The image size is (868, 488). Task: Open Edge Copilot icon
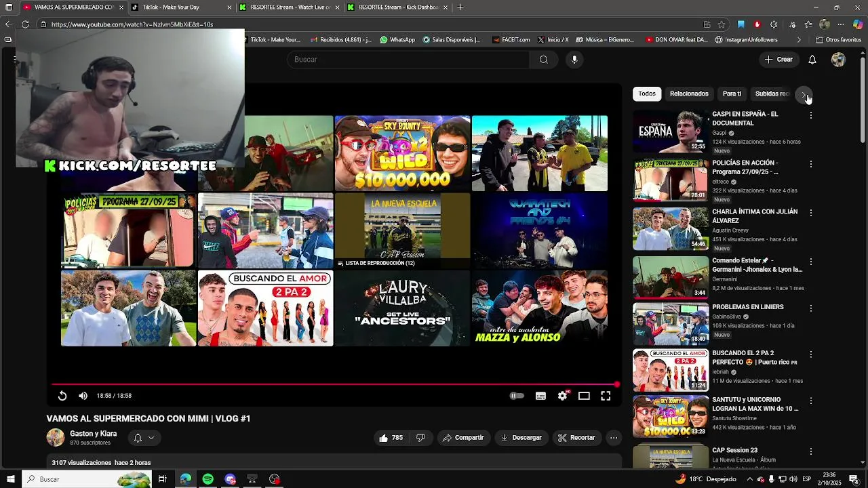858,24
